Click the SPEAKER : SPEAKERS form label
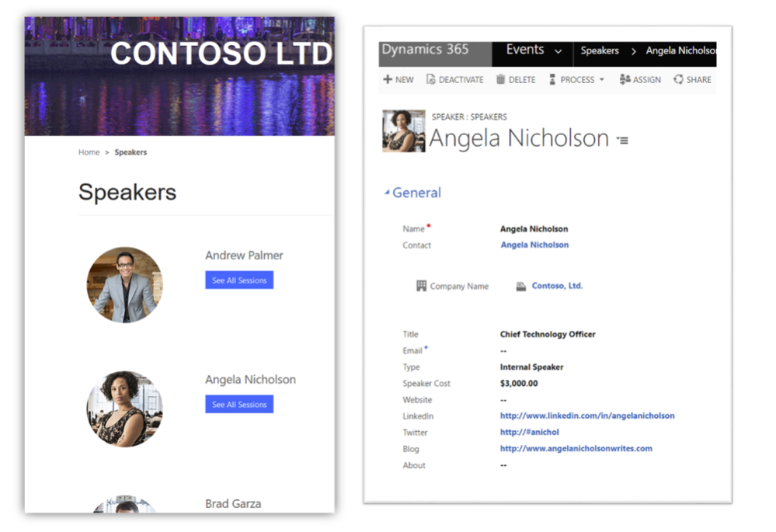The image size is (776, 532). 469,117
